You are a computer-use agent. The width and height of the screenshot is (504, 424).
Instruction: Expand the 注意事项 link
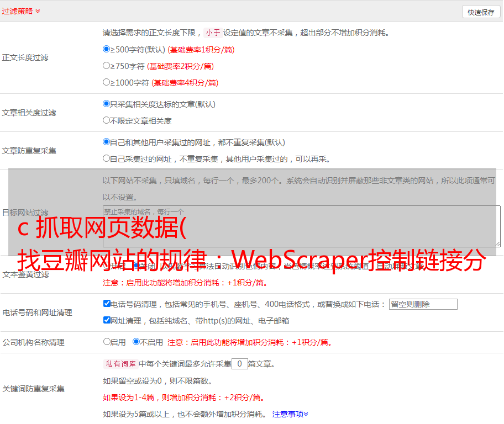290,414
